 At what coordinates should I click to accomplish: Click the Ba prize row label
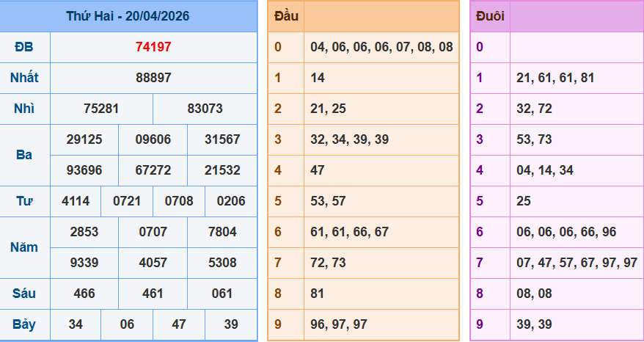point(24,155)
